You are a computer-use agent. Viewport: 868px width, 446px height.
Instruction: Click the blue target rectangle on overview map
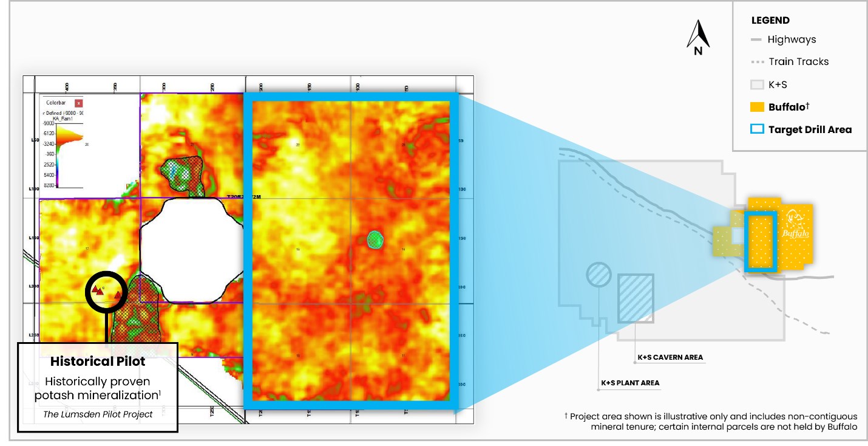761,241
